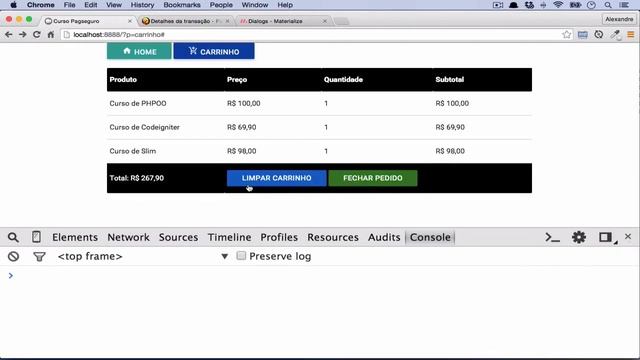Click the console filter funnel icon
This screenshot has height=360, width=640.
pos(39,257)
